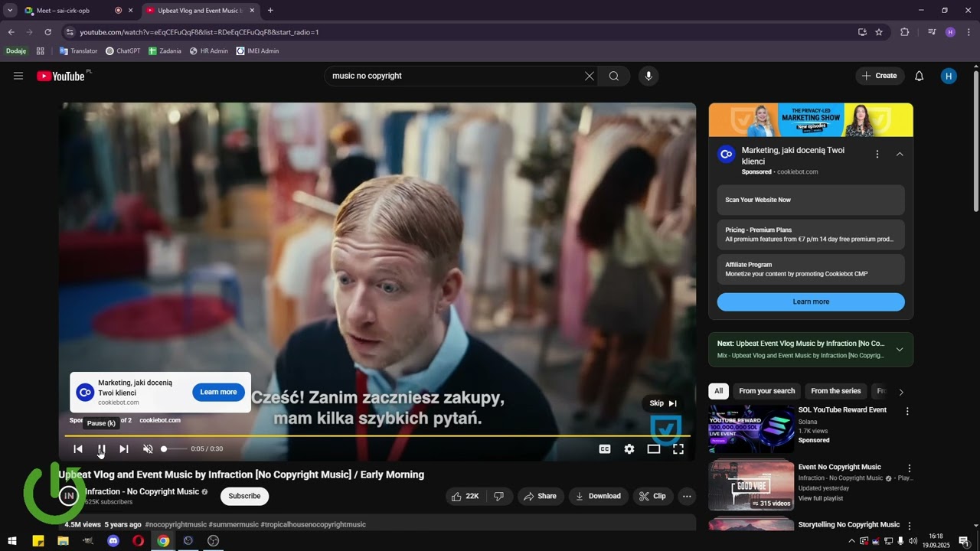Open the player settings gear
The image size is (980, 551).
(x=629, y=449)
